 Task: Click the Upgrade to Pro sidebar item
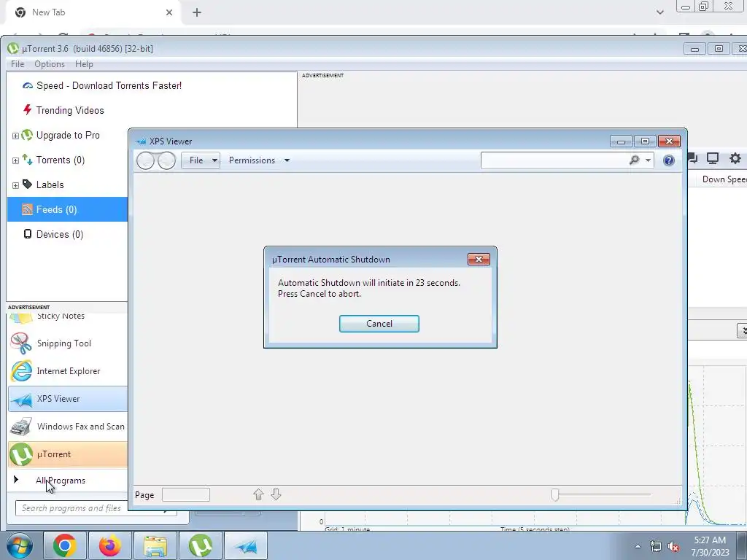pos(68,135)
